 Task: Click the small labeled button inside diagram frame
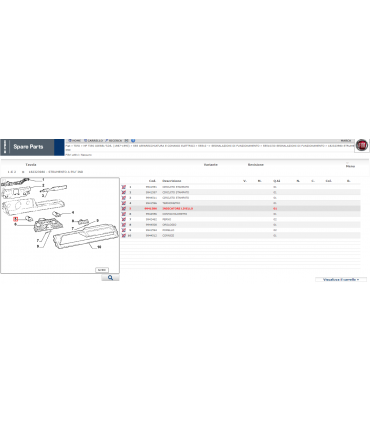pyautogui.click(x=102, y=270)
